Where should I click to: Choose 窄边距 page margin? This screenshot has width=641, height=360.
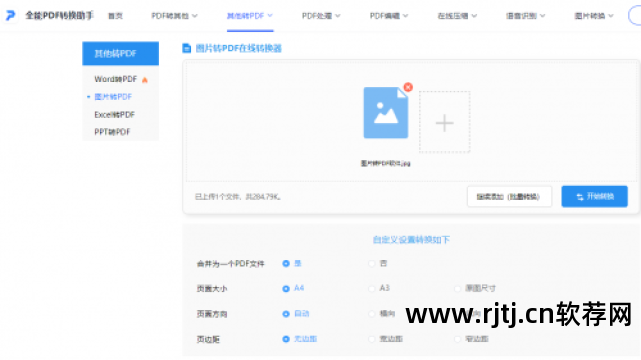click(471, 339)
